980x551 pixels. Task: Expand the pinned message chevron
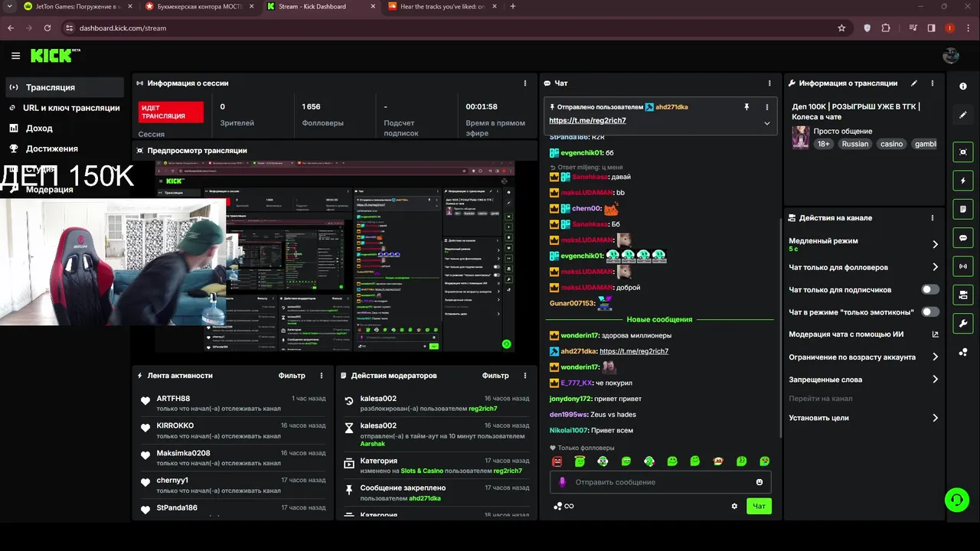[767, 123]
